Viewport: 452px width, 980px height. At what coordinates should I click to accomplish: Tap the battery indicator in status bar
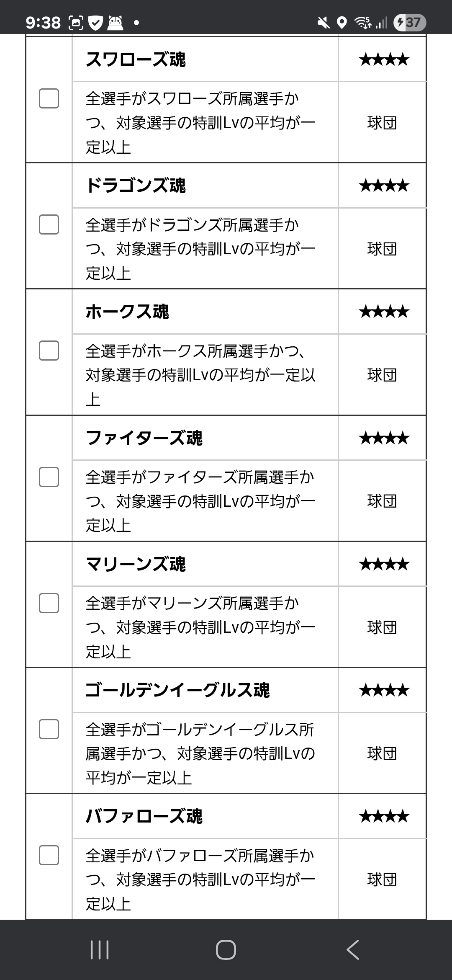(409, 22)
